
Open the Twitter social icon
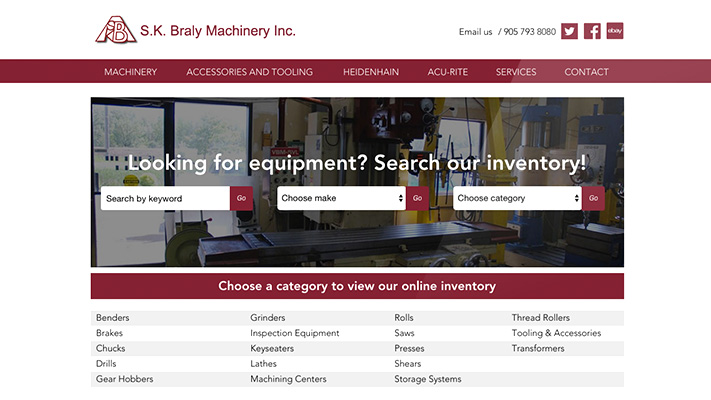569,31
